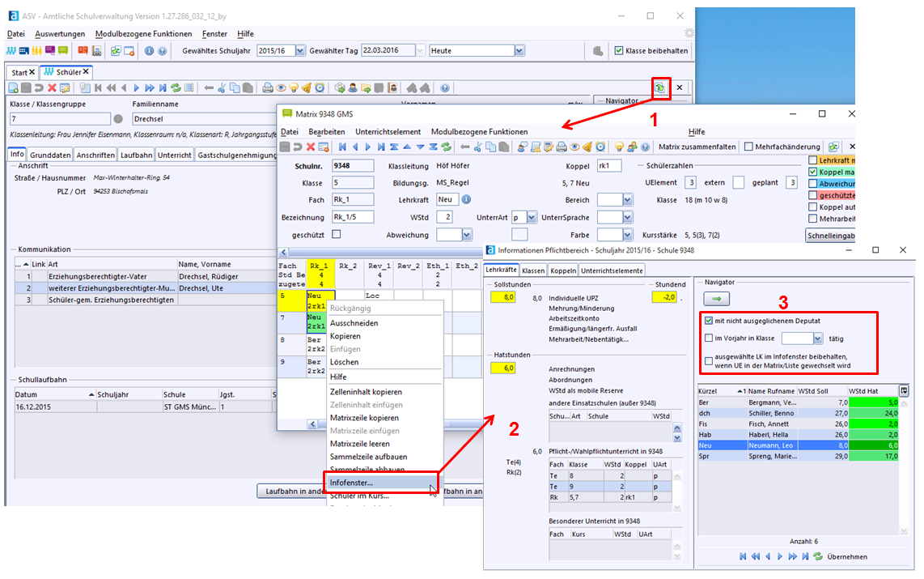Viewport: 924px width, 579px height.
Task: Open the 'Grunddaten' tab of the Schüler view
Action: point(50,155)
